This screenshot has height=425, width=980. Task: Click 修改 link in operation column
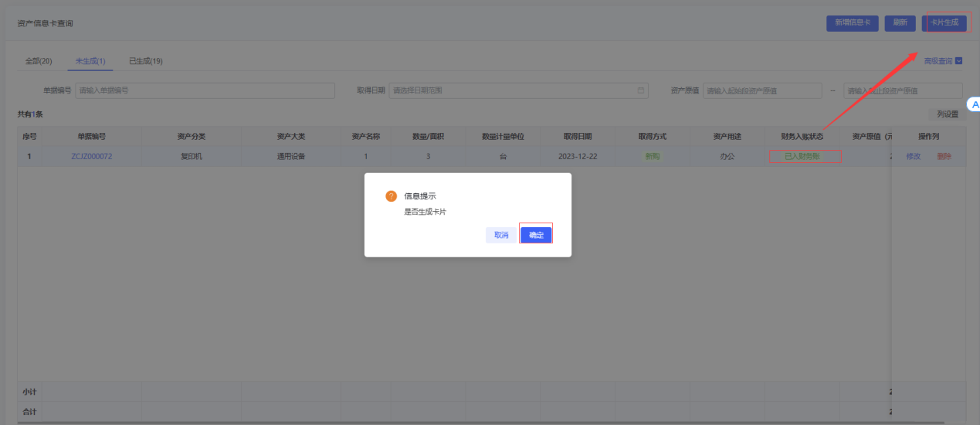coord(913,156)
